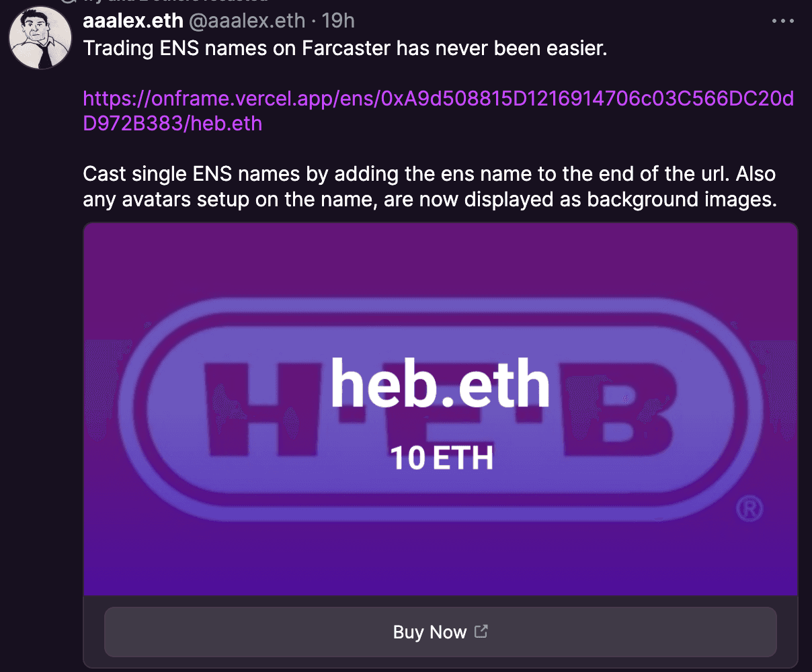Click the 10 ETH price text
The height and width of the screenshot is (672, 812).
click(x=442, y=458)
